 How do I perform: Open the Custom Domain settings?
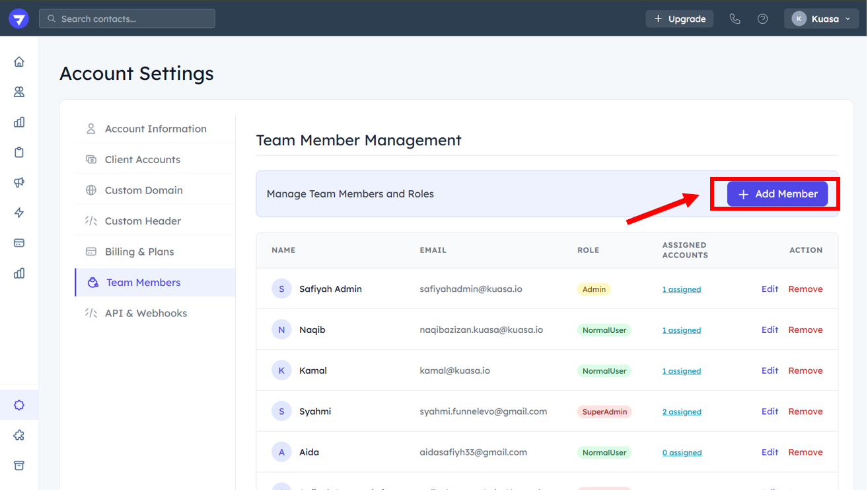pos(143,190)
